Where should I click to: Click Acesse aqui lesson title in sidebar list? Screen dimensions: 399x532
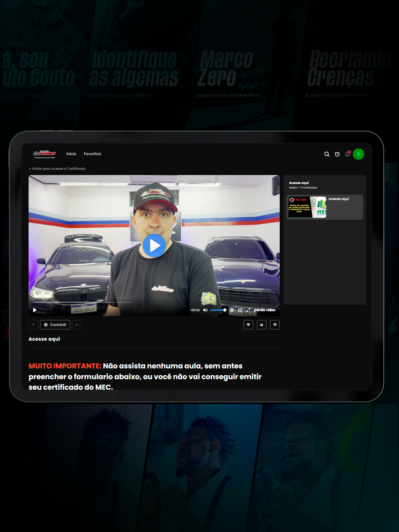339,199
